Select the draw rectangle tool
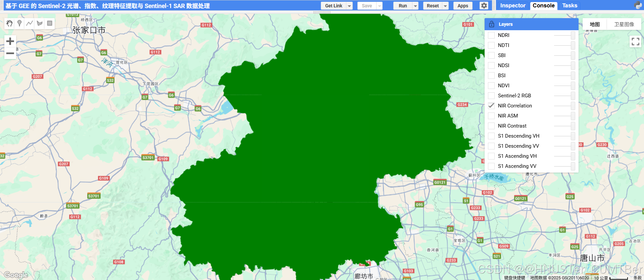Image resolution: width=644 pixels, height=280 pixels. pos(50,23)
